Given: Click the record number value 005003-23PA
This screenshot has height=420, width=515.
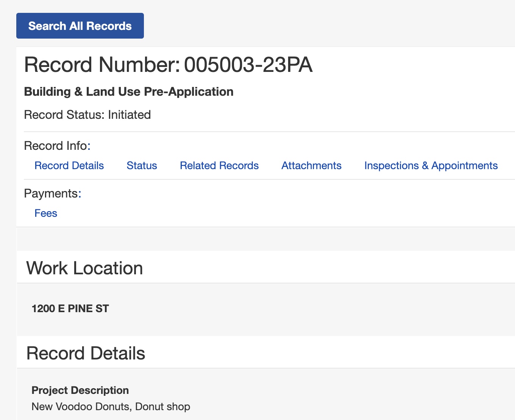Looking at the screenshot, I should coord(248,65).
